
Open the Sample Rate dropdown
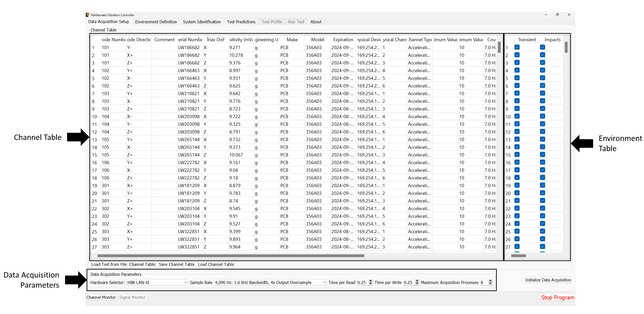[324, 282]
